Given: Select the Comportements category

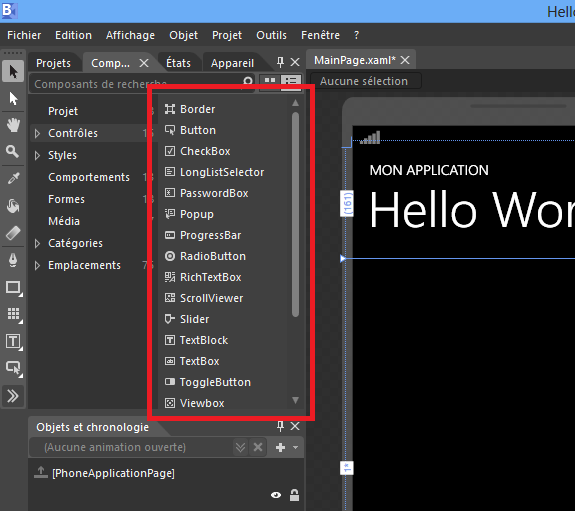Looking at the screenshot, I should pyautogui.click(x=89, y=177).
